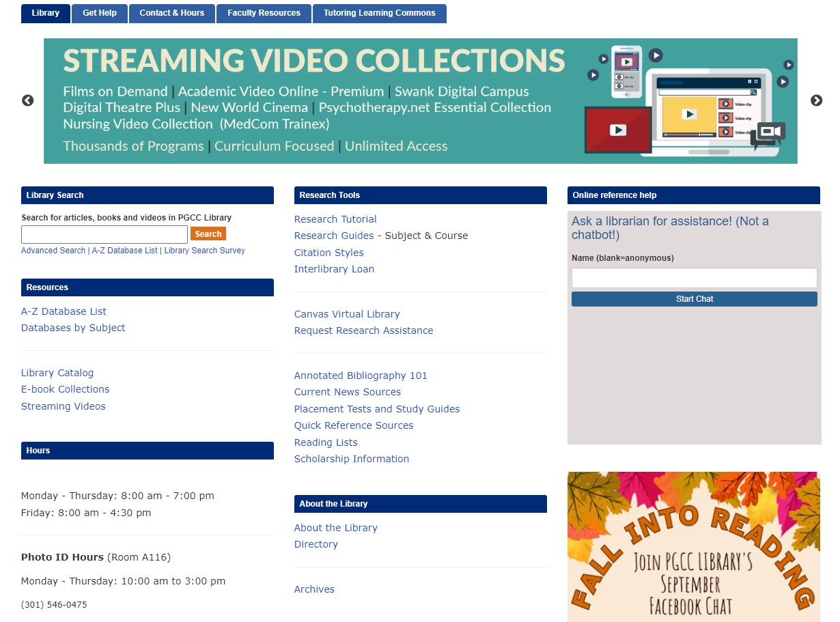Switch to the Get Help tab

(100, 13)
